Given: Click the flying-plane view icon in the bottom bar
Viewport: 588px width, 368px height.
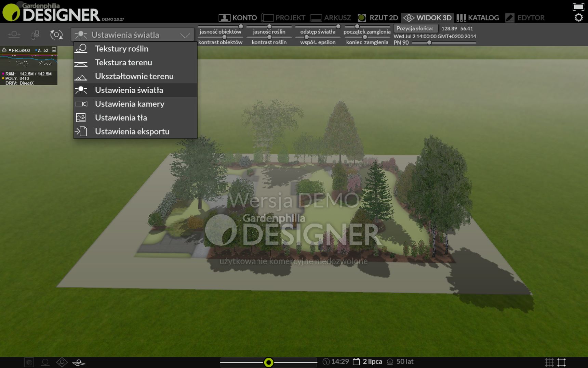Looking at the screenshot, I should [79, 362].
